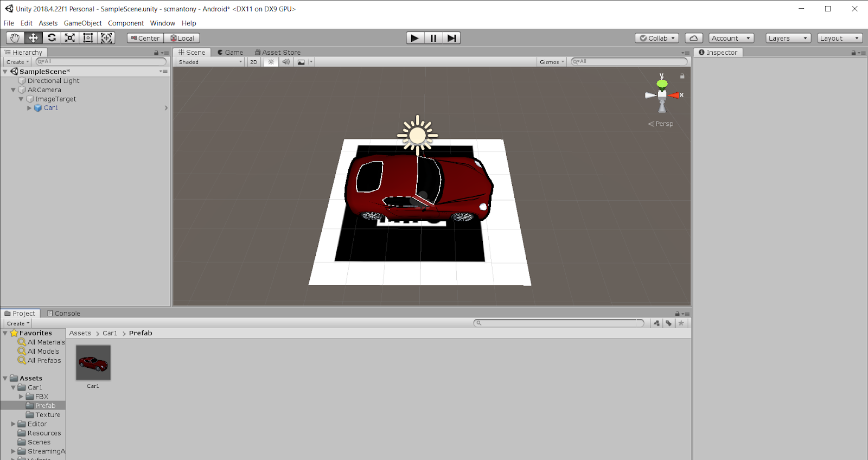The width and height of the screenshot is (868, 460).
Task: Switch to the Console tab
Action: (63, 314)
